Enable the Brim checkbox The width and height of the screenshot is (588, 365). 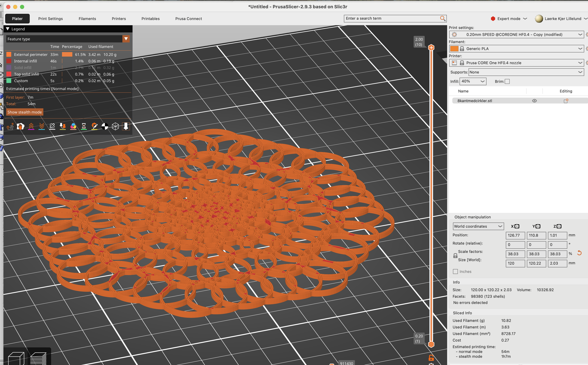tap(507, 81)
